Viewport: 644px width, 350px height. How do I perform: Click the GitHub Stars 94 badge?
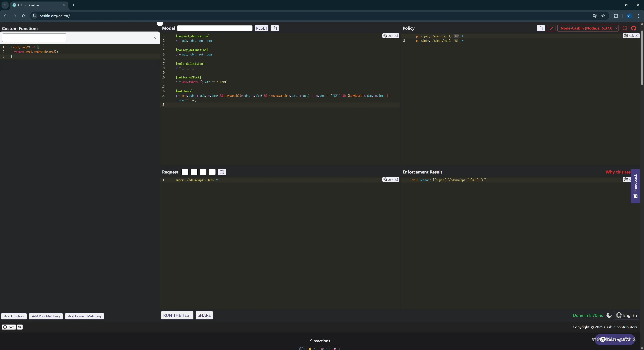12,327
